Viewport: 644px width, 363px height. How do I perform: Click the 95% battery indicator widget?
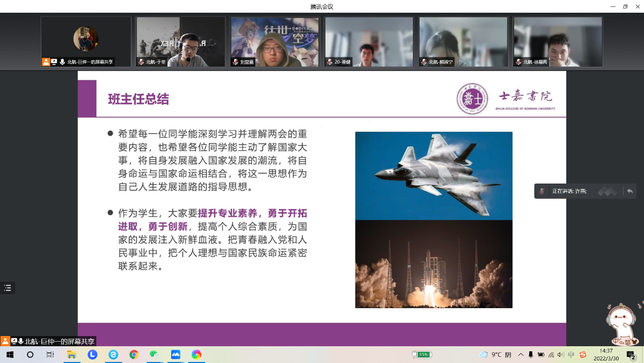[x=422, y=354]
